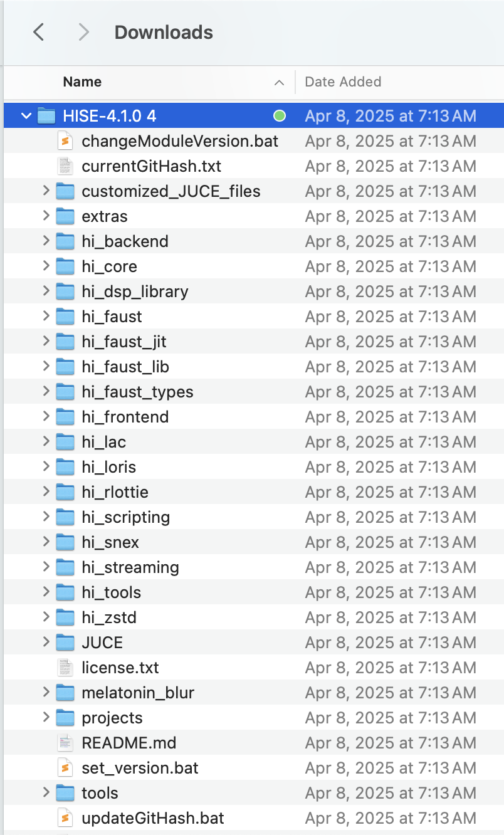Sort by the Date Added column header
The width and height of the screenshot is (504, 835).
pyautogui.click(x=343, y=82)
